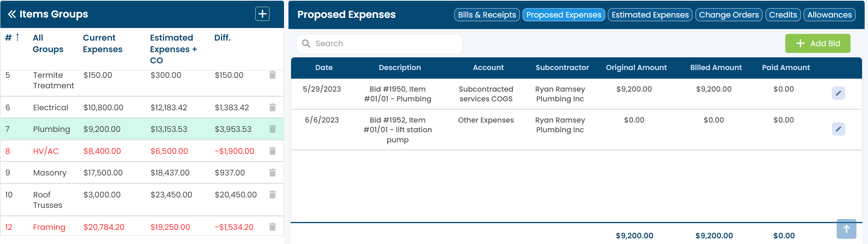868x244 pixels.
Task: Edit the lift station pump bid
Action: coord(838,129)
